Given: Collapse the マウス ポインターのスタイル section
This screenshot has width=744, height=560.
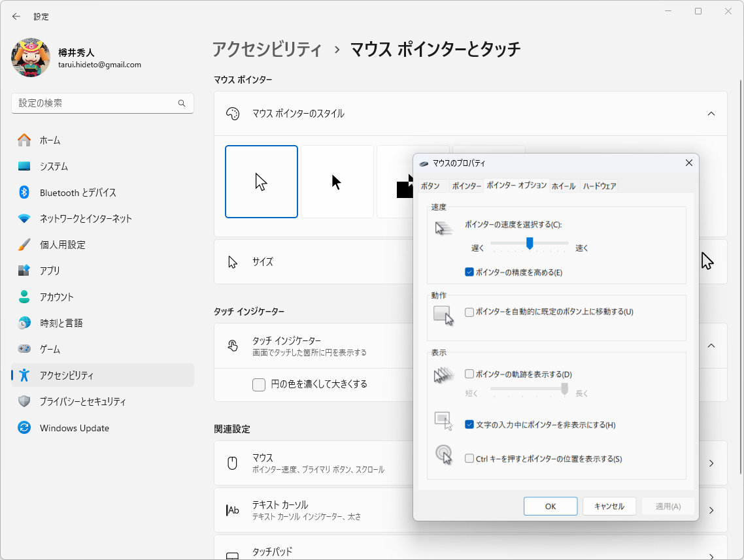Looking at the screenshot, I should (711, 113).
